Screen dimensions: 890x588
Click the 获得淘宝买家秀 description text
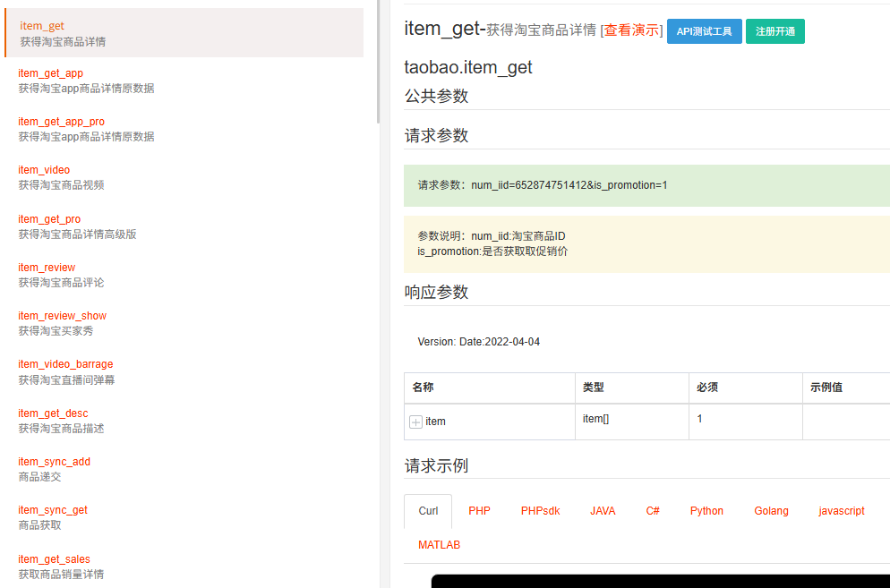point(56,331)
